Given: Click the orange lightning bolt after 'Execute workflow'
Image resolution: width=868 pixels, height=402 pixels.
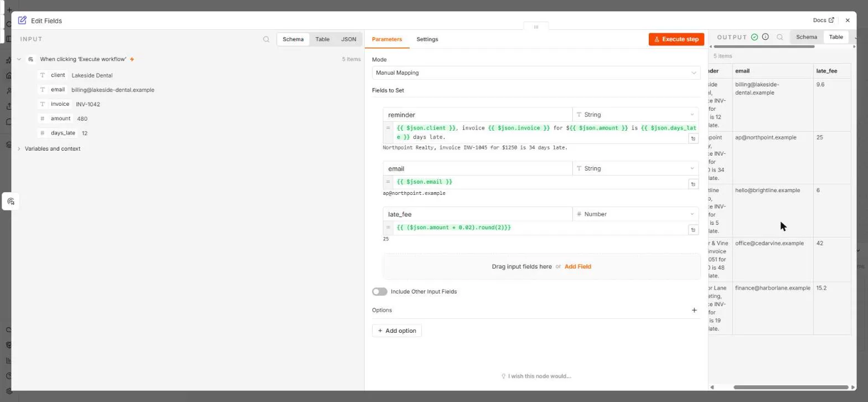Looking at the screenshot, I should tap(132, 59).
